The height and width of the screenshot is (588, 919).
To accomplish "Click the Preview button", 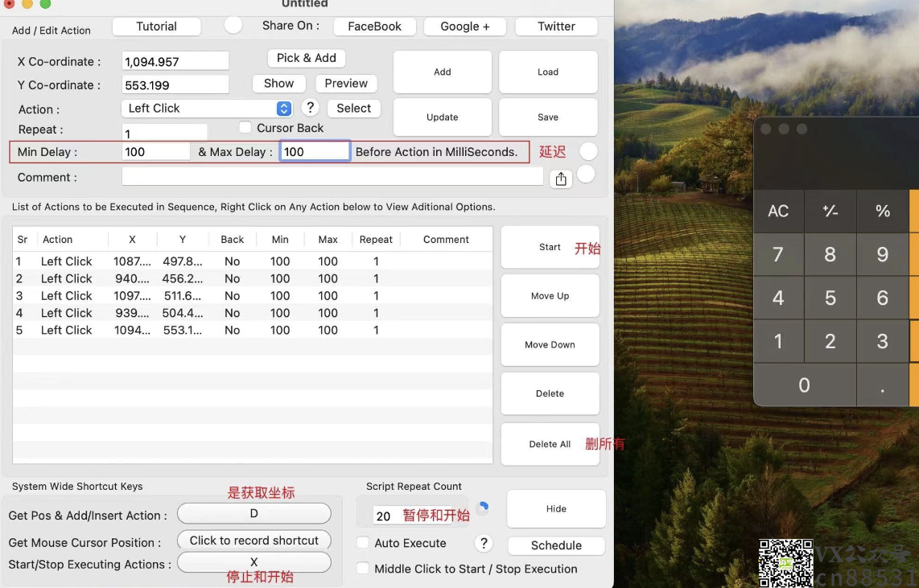I will [x=346, y=83].
